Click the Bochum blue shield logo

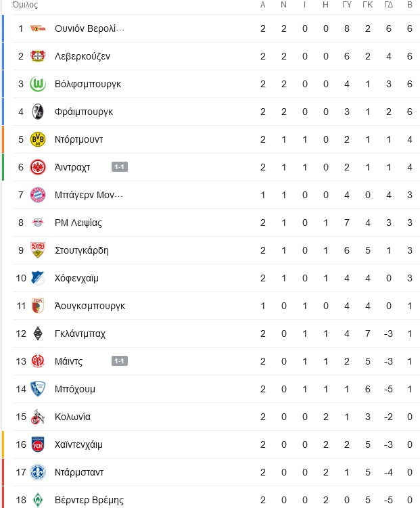point(38,389)
